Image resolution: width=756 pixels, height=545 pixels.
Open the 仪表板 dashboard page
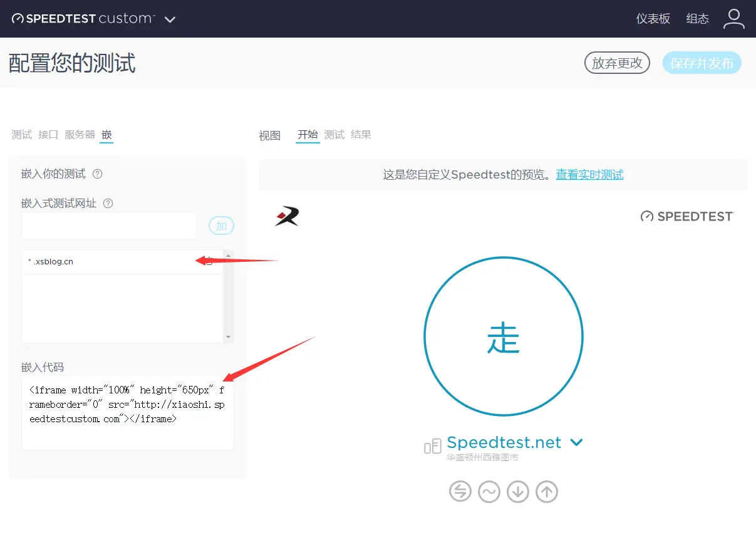pyautogui.click(x=653, y=19)
